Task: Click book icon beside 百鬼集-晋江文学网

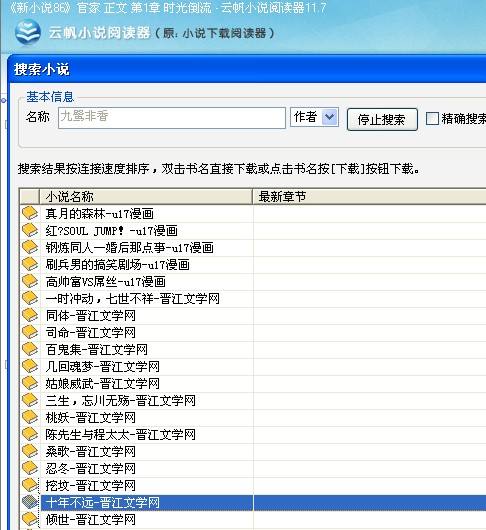Action: point(30,350)
